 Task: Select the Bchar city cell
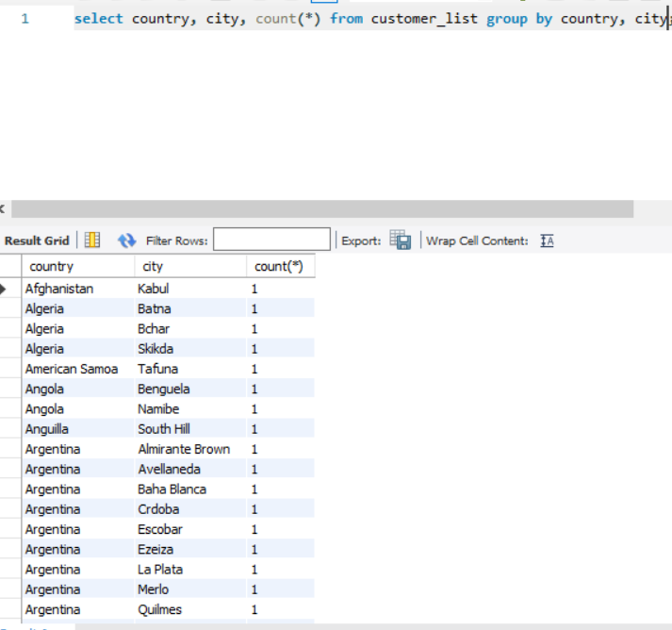click(x=190, y=329)
